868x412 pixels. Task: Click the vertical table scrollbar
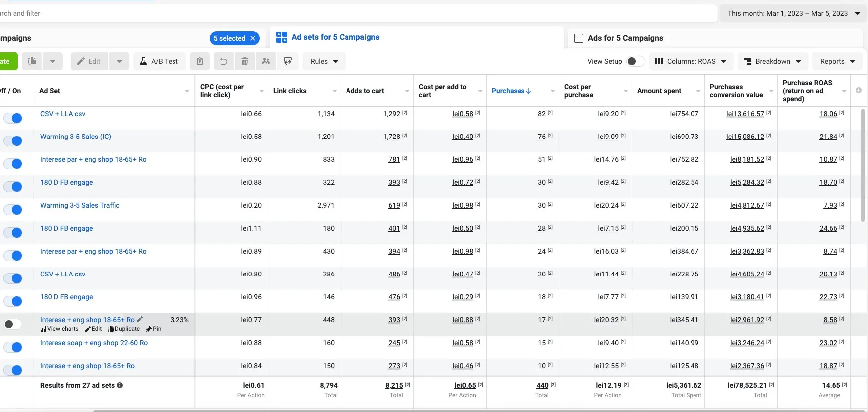click(x=863, y=164)
